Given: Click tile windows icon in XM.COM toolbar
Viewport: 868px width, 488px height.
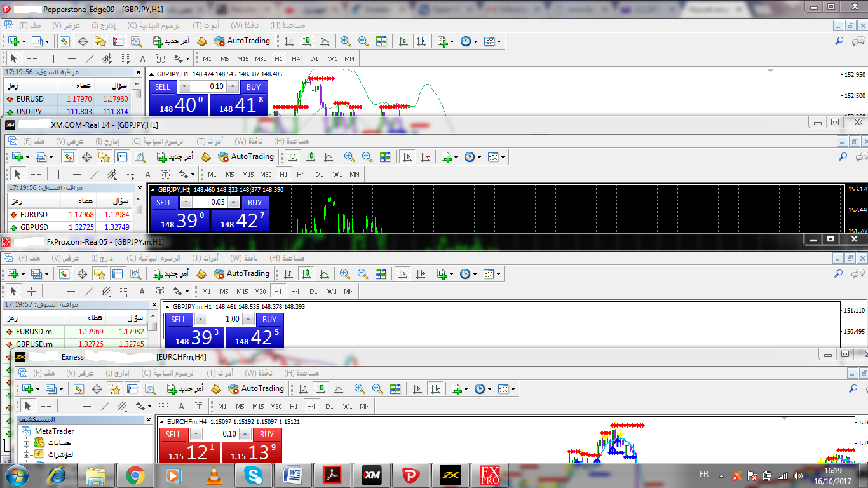Looking at the screenshot, I should click(385, 157).
